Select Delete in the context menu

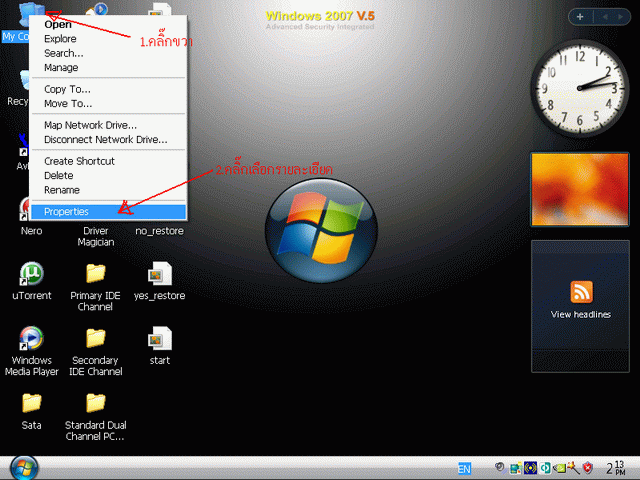109,175
